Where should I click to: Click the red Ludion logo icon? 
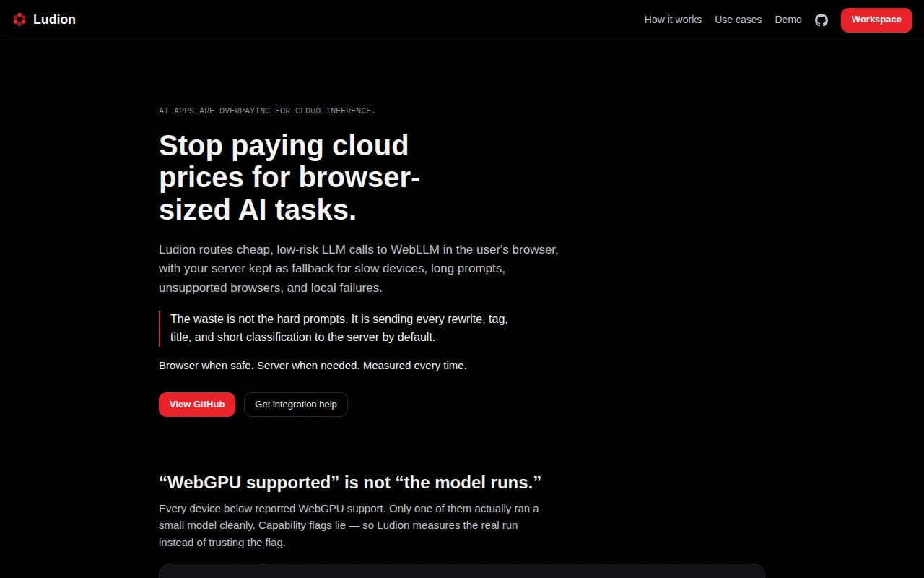pos(19,20)
